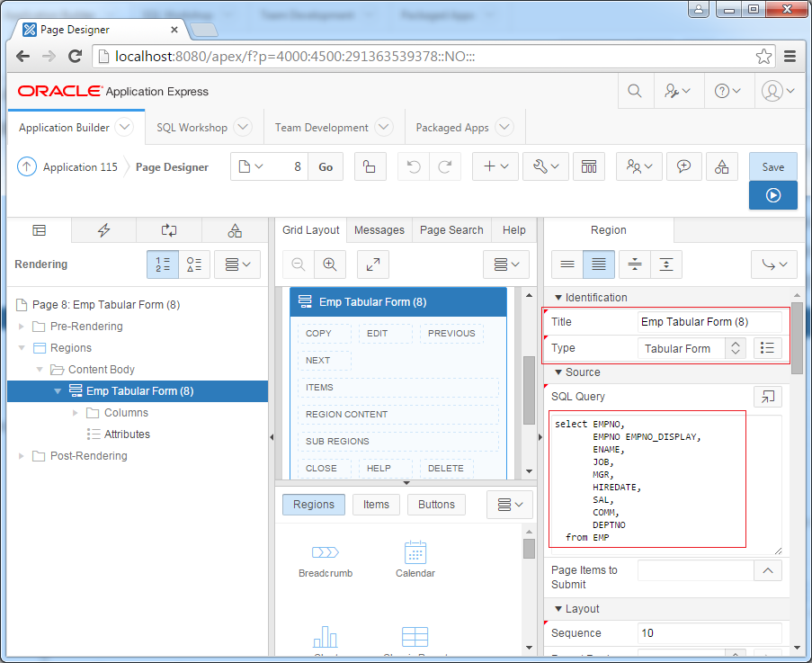Switch to Processing tab icon
This screenshot has height=663, width=812.
[169, 230]
